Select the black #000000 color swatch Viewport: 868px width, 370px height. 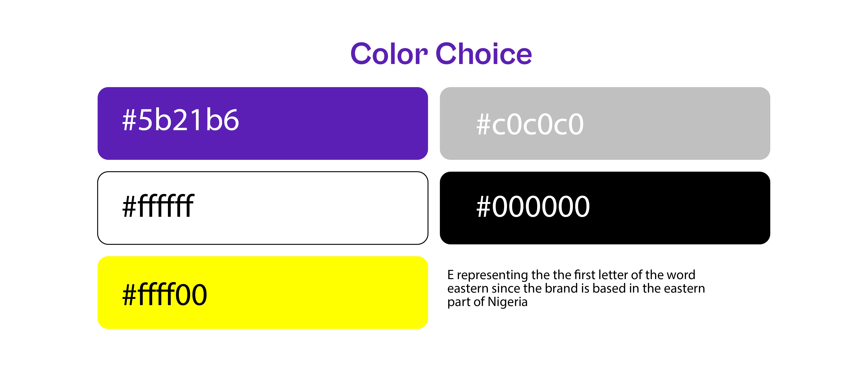[x=605, y=208]
